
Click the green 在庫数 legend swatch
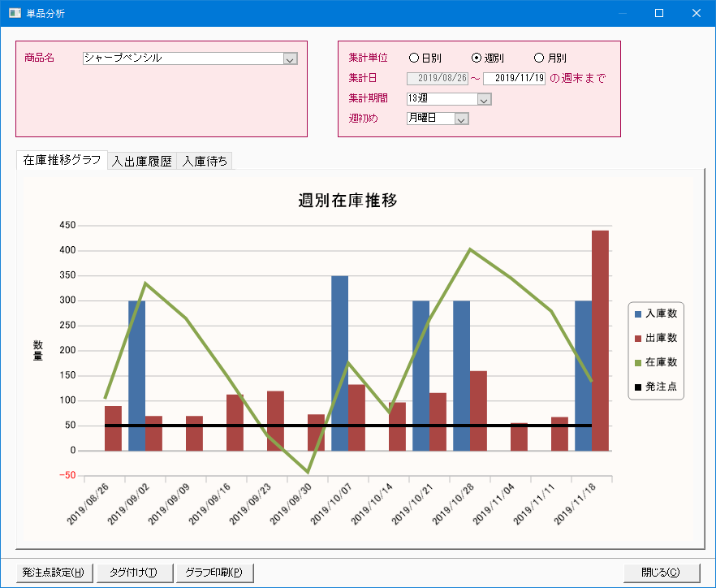(x=638, y=363)
